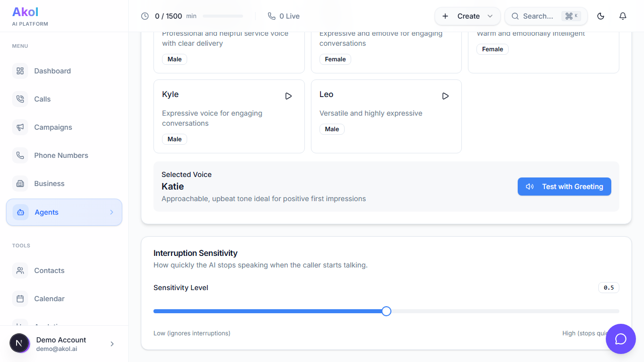The width and height of the screenshot is (644, 362).
Task: Expand the Agents menu chevron
Action: [x=112, y=212]
